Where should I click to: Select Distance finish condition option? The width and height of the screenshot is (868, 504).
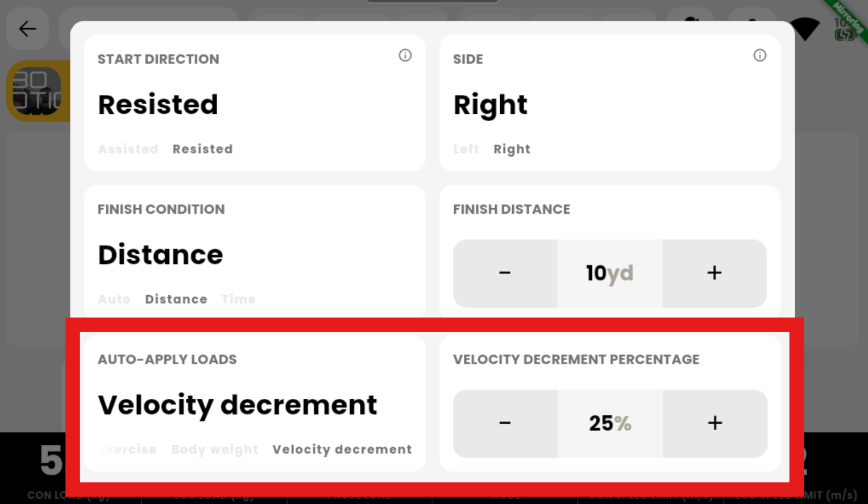(x=176, y=299)
